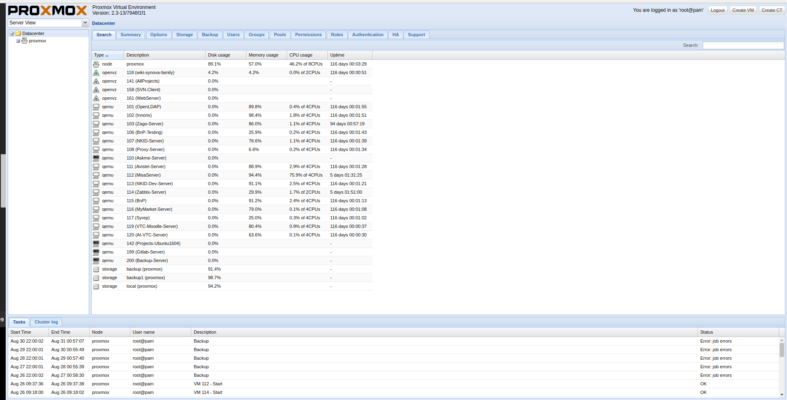
Task: Click the storage icon for backup1 (proxmox)
Action: pyautogui.click(x=96, y=249)
